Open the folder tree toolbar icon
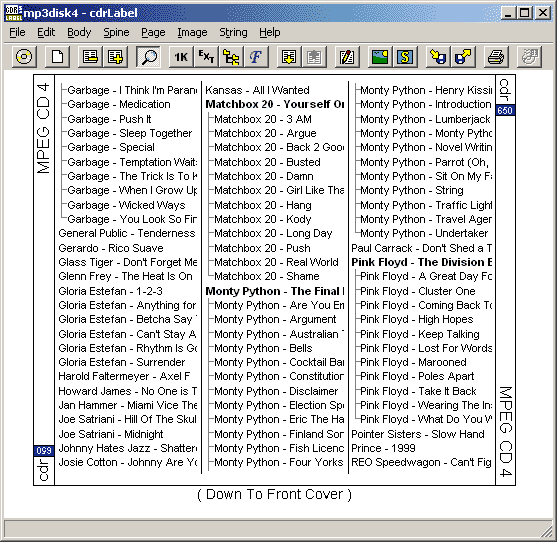The image size is (557, 542). [x=231, y=57]
